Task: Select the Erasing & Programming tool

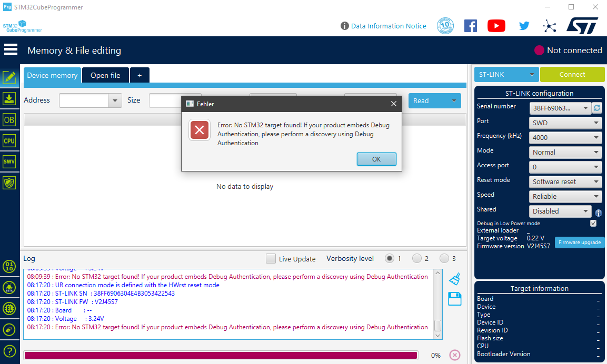Action: point(9,98)
